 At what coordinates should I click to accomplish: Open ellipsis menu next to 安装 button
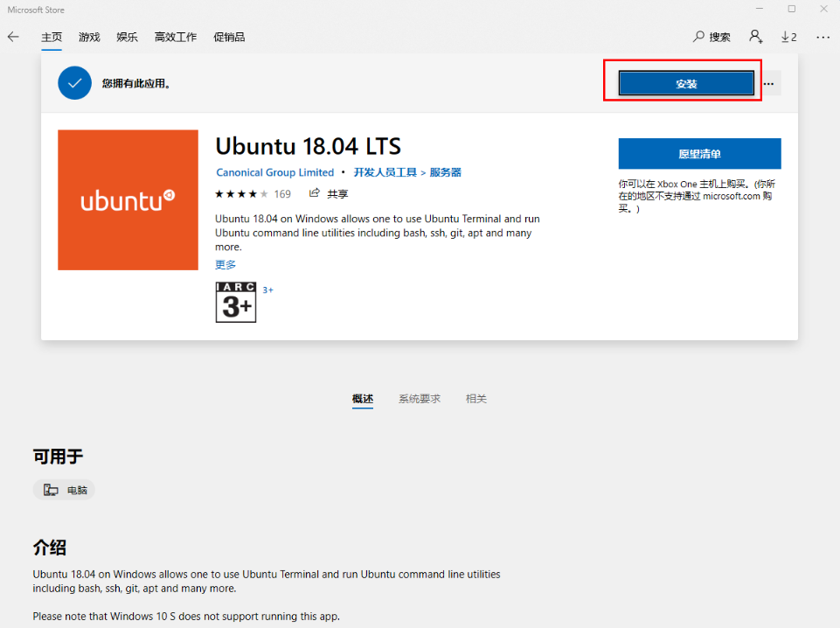(x=769, y=83)
